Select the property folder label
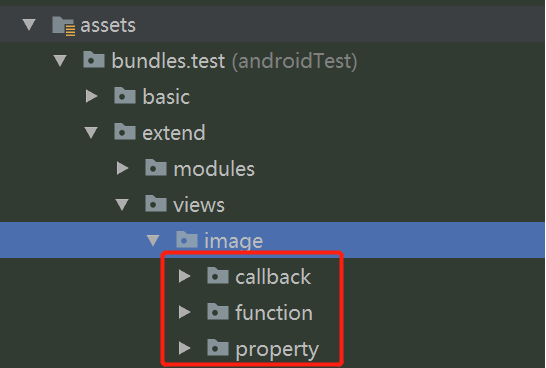This screenshot has height=368, width=546. [x=277, y=349]
